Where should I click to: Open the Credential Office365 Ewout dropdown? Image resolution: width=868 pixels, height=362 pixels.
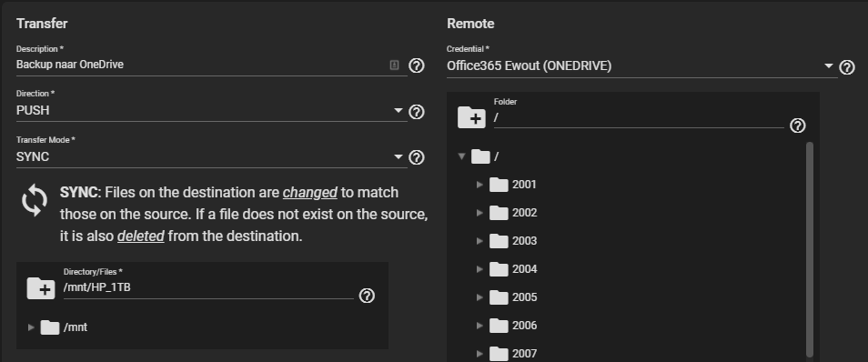pos(642,65)
